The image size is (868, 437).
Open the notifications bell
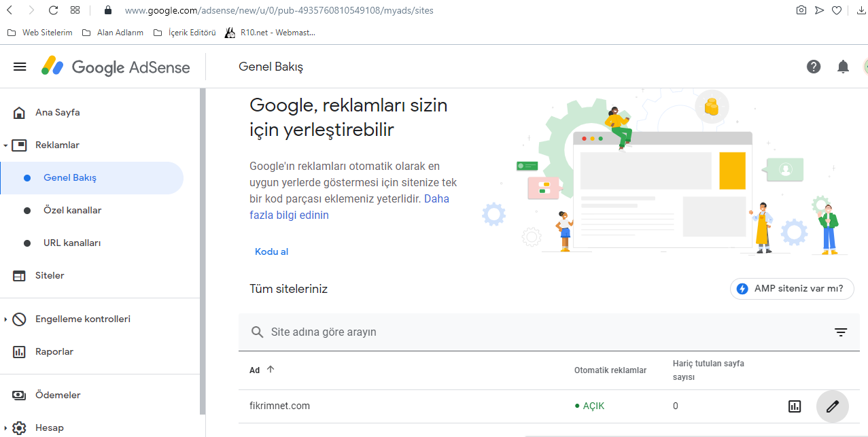pos(843,67)
